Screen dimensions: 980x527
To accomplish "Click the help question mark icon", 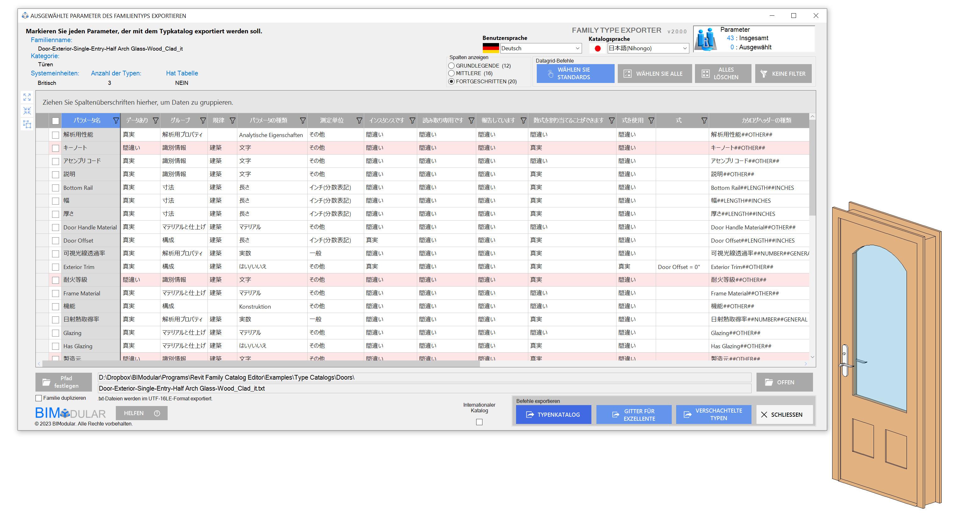I will 157,413.
